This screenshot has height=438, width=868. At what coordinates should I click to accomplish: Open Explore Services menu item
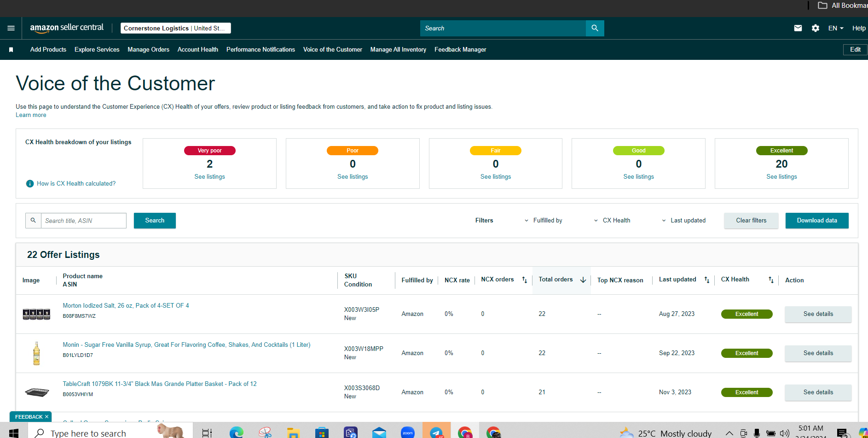pos(97,50)
